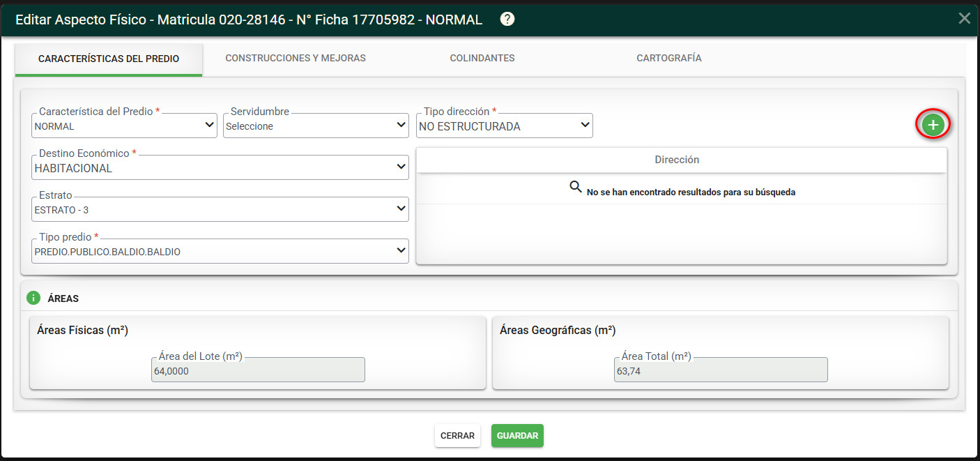
Task: Switch to Construcciones y Mejoras tab
Action: pyautogui.click(x=296, y=59)
